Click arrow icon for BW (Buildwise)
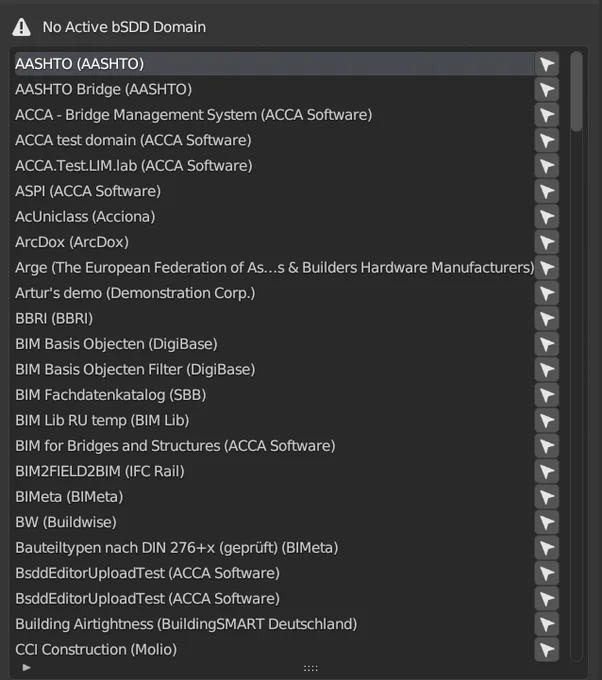 pyautogui.click(x=546, y=522)
